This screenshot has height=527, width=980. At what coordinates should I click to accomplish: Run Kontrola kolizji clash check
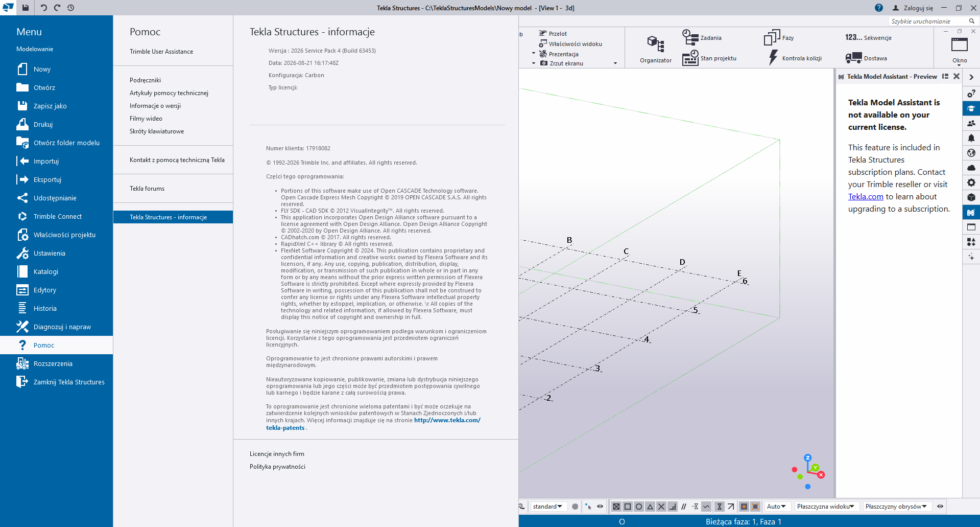795,58
